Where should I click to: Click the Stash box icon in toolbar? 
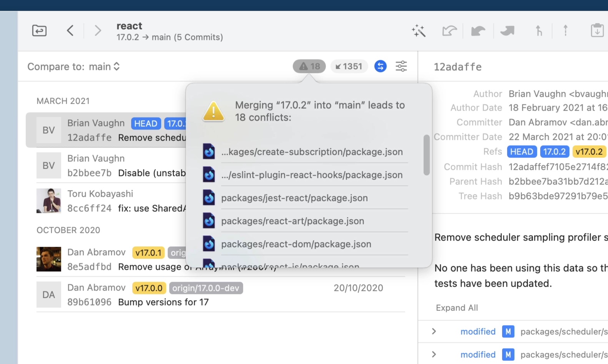tap(597, 30)
